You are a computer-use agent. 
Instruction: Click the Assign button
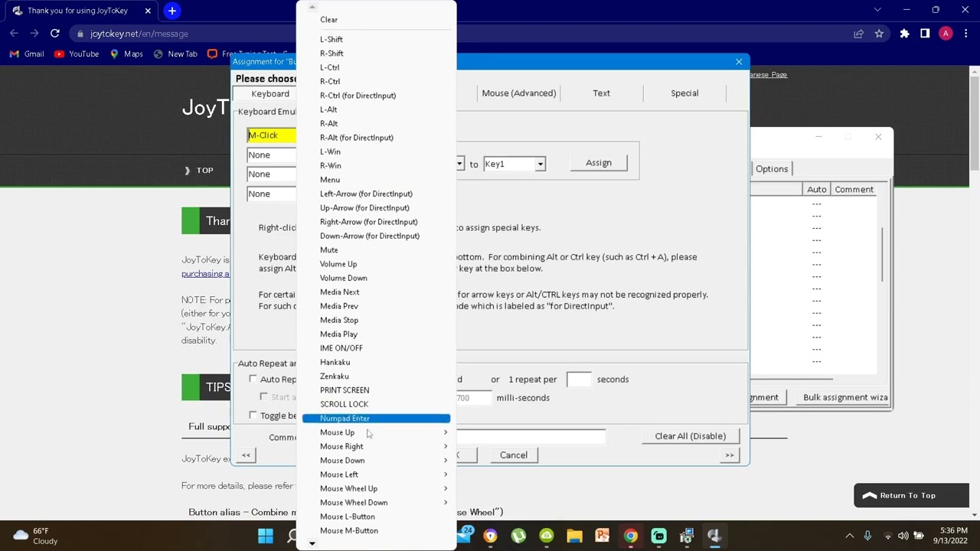(x=599, y=163)
